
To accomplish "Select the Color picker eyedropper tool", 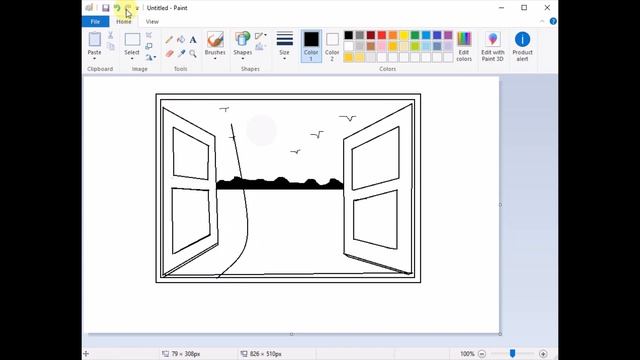I will [x=181, y=53].
